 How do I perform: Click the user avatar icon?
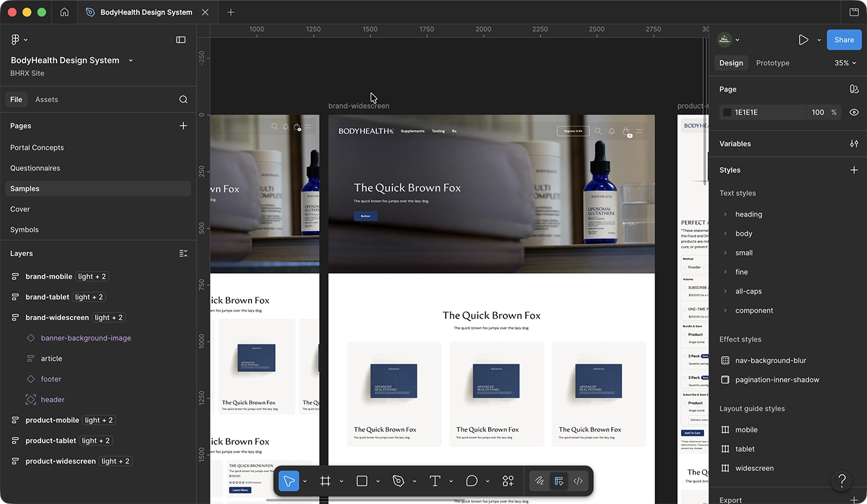pos(725,40)
